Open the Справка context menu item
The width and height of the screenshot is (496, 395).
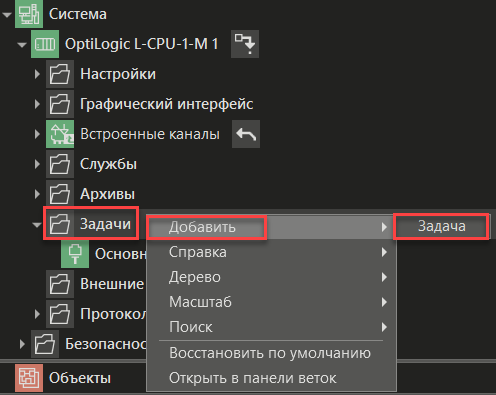271,252
